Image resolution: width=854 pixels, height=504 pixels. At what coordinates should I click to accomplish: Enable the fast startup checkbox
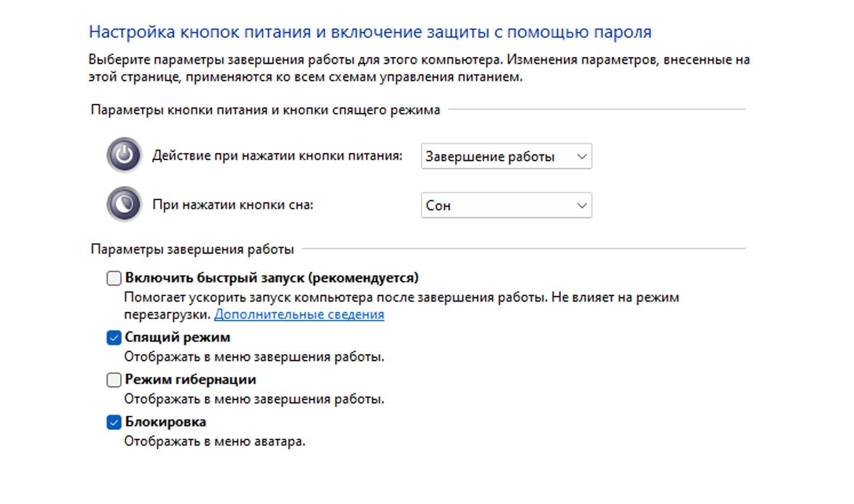[x=114, y=278]
